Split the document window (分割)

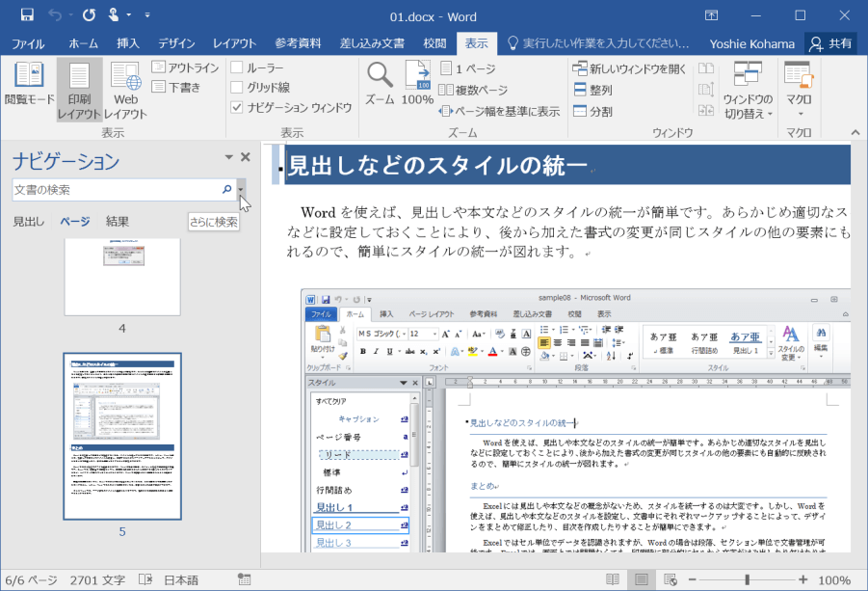[592, 111]
